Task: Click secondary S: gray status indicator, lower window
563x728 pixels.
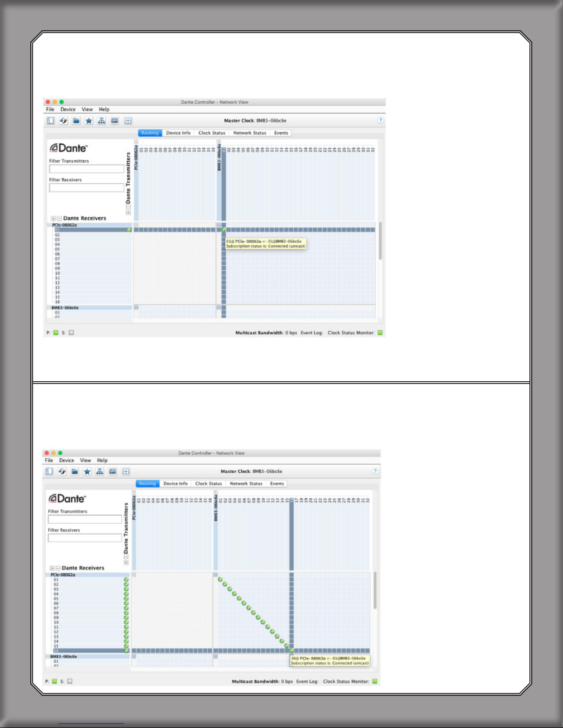Action: click(x=70, y=681)
